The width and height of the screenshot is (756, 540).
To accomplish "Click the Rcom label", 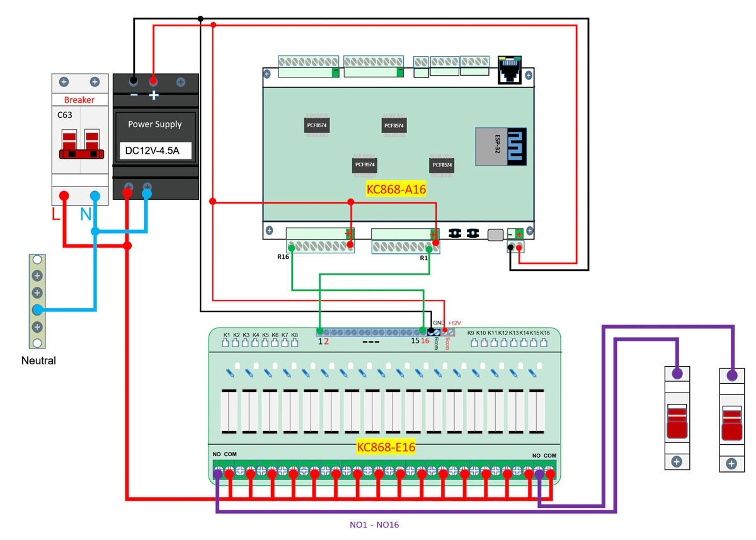I will tap(436, 343).
